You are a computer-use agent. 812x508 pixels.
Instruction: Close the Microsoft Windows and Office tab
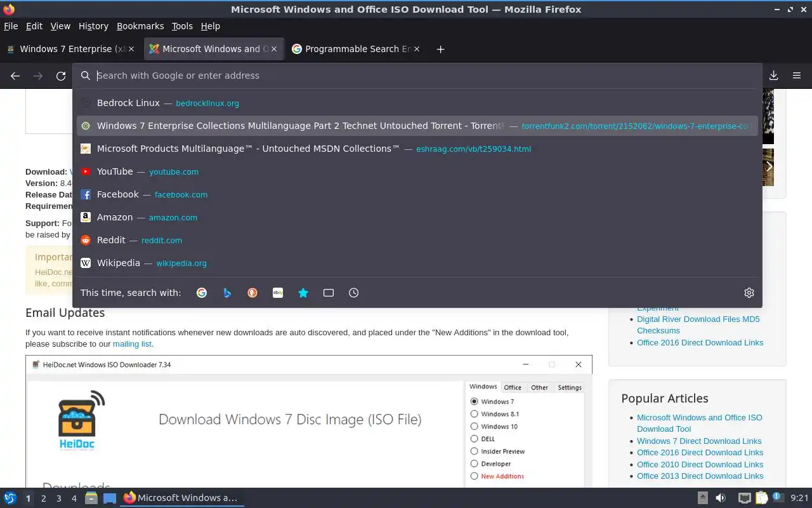pos(274,49)
